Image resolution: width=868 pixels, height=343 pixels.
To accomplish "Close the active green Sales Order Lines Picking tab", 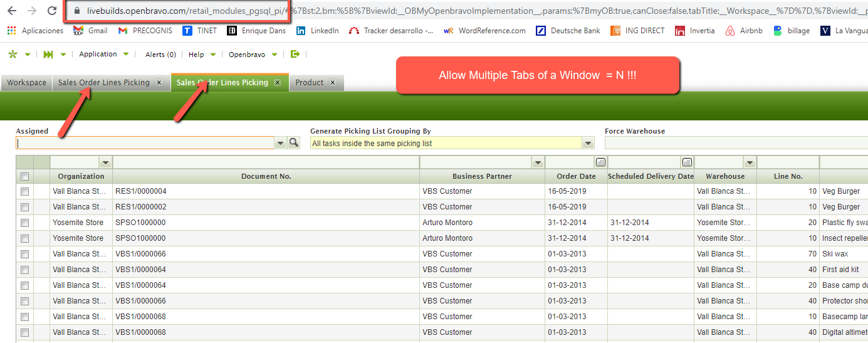I will point(278,83).
